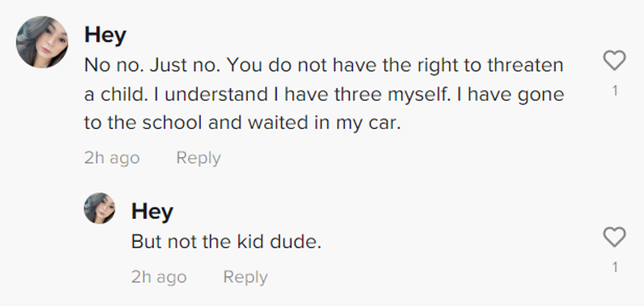
Task: Open the top commenter's large profile picture
Action: click(x=42, y=42)
